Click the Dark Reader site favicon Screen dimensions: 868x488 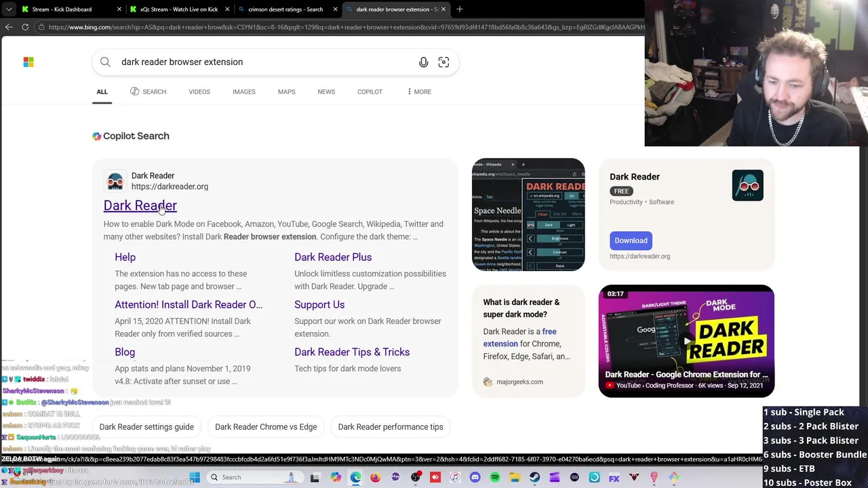pyautogui.click(x=115, y=181)
